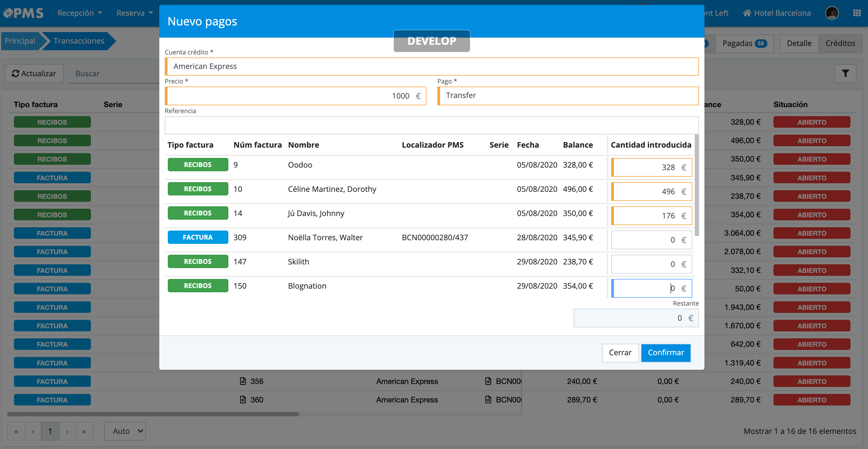The image size is (868, 449).
Task: Go to first page of results
Action: pos(16,431)
